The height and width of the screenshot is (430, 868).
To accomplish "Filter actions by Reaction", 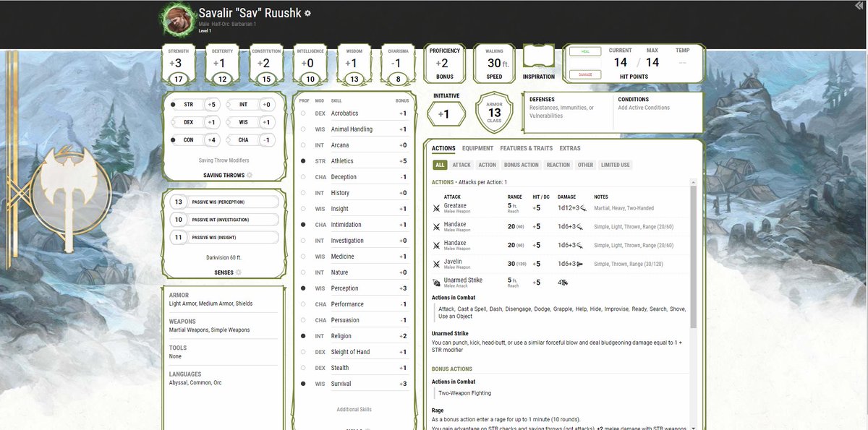I will (x=558, y=165).
